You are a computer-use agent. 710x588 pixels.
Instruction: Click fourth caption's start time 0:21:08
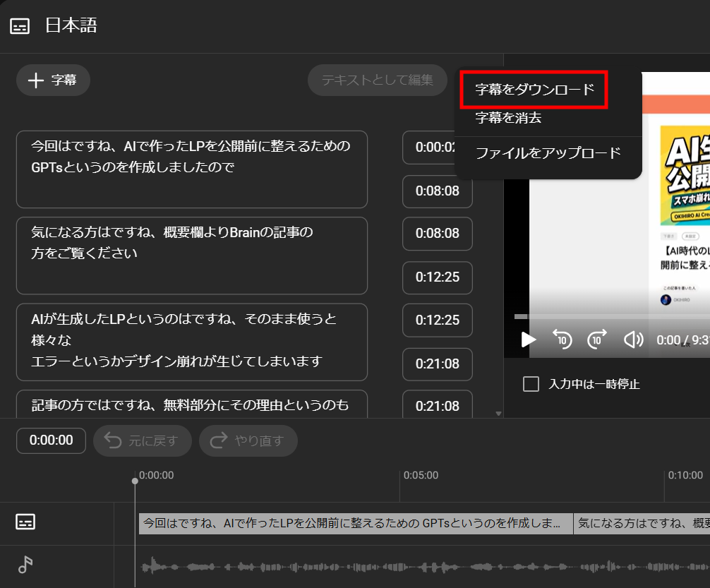click(x=438, y=404)
